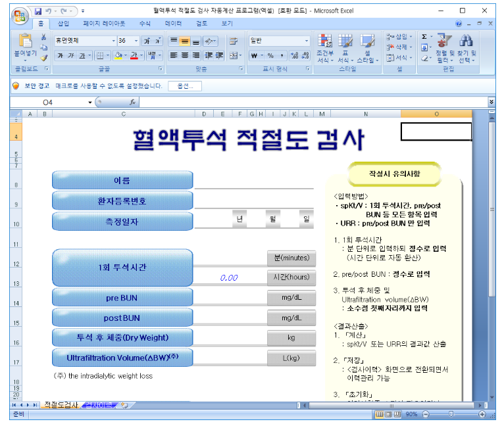
Task: Toggle Wrap Text button in alignment group
Action: (234, 41)
